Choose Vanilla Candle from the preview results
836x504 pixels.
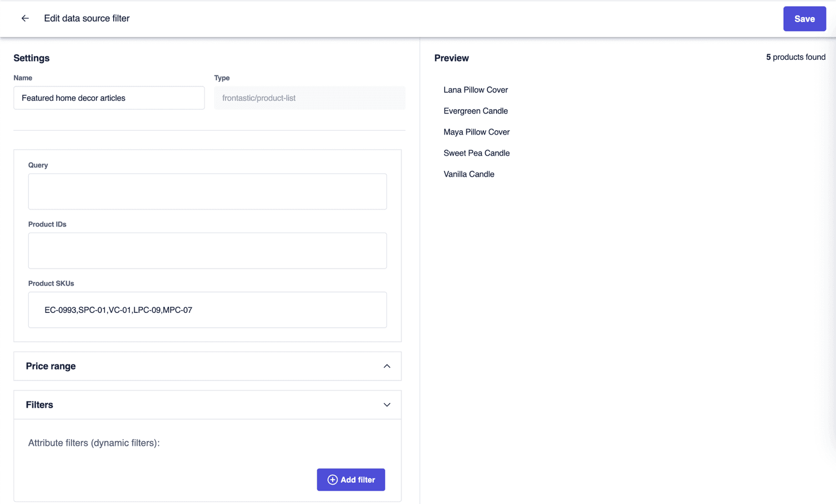(468, 174)
